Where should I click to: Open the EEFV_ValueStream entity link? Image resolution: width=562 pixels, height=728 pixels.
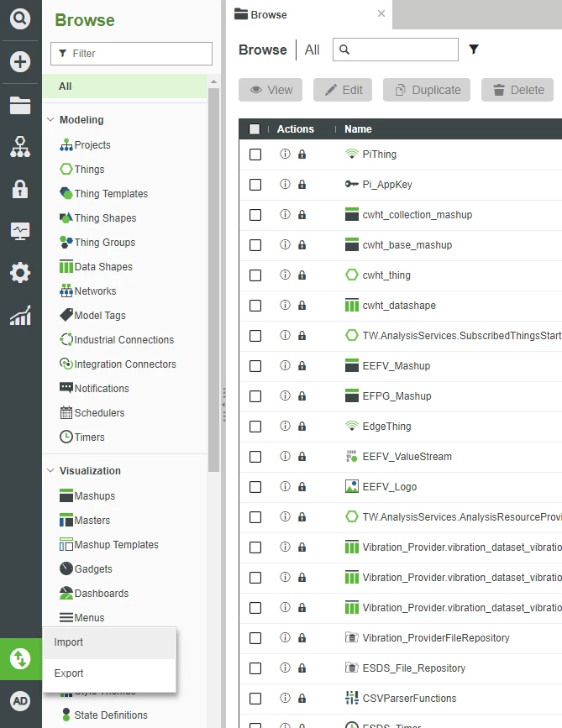coord(407,457)
